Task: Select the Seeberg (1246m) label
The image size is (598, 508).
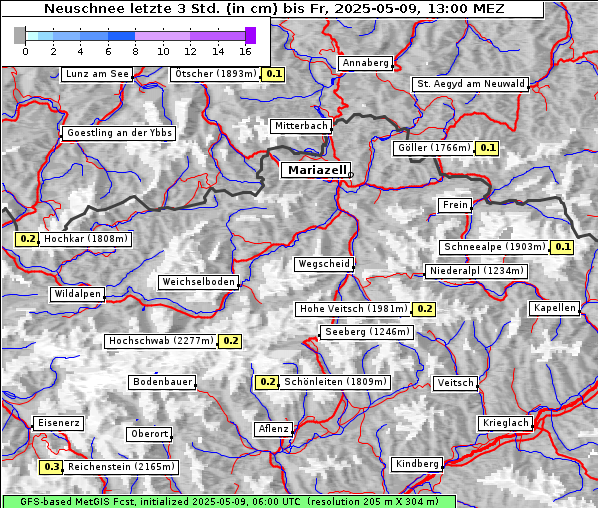Action: coord(367,332)
